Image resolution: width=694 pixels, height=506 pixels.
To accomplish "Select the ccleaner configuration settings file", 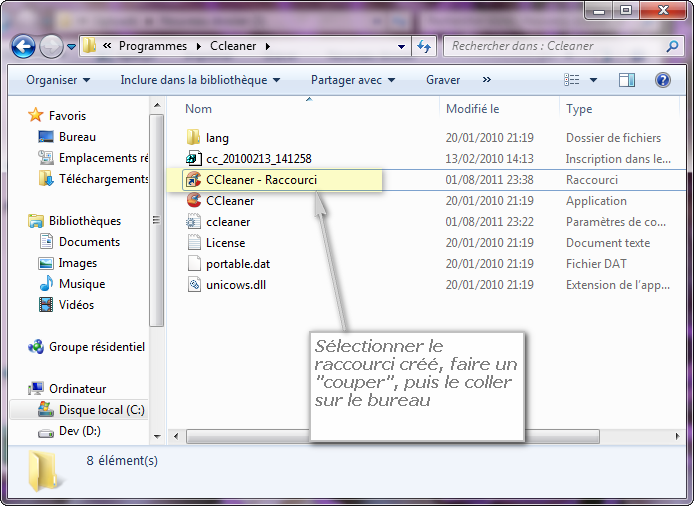I will [x=228, y=222].
